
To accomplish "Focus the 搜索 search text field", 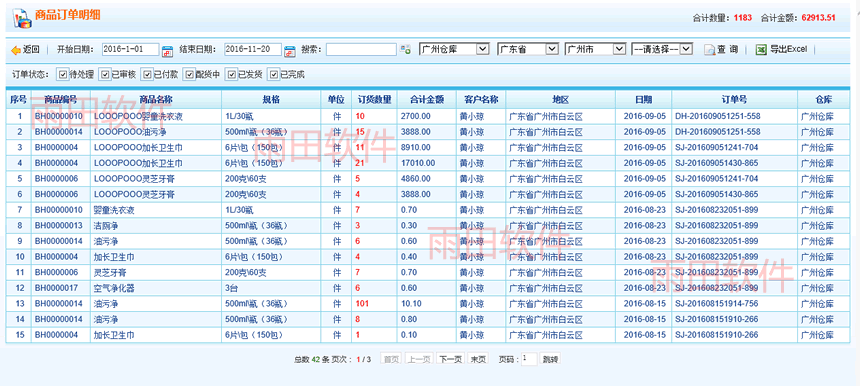I will click(361, 49).
